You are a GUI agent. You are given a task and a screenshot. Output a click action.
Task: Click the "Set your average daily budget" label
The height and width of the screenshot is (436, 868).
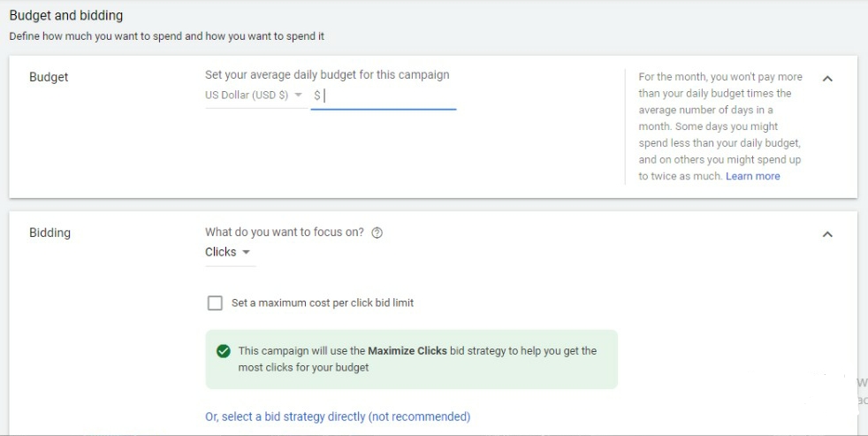327,74
